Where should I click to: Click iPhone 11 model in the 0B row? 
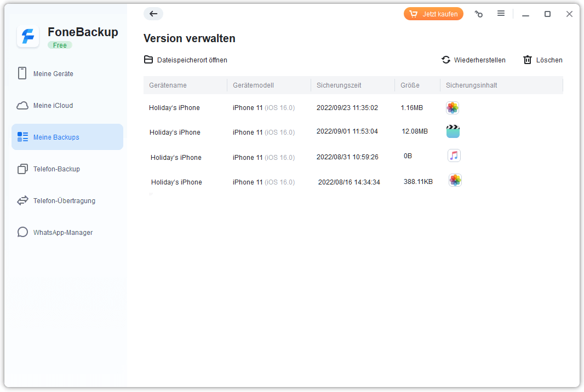tap(264, 158)
